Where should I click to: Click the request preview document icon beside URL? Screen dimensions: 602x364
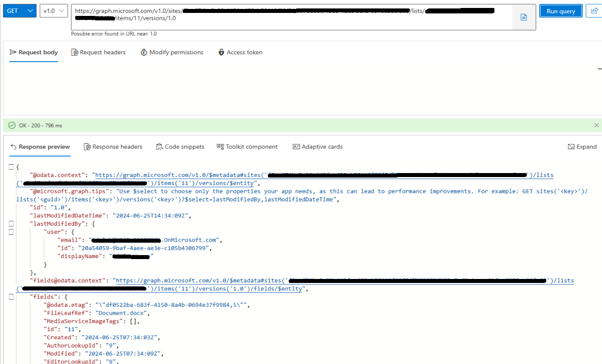coord(523,16)
